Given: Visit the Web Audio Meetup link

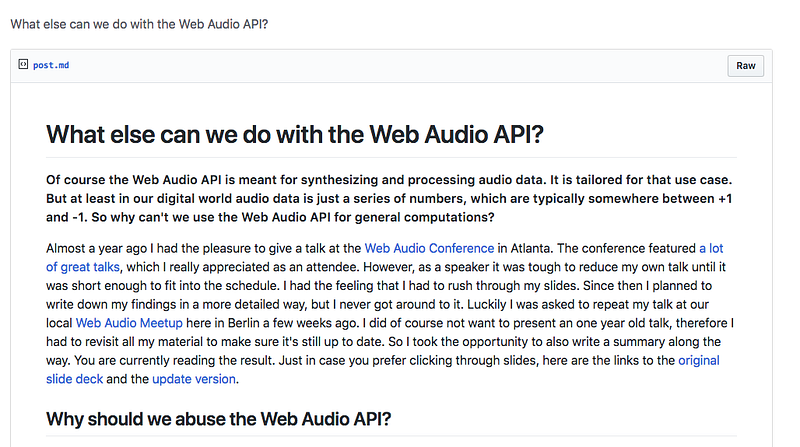Looking at the screenshot, I should click(125, 323).
